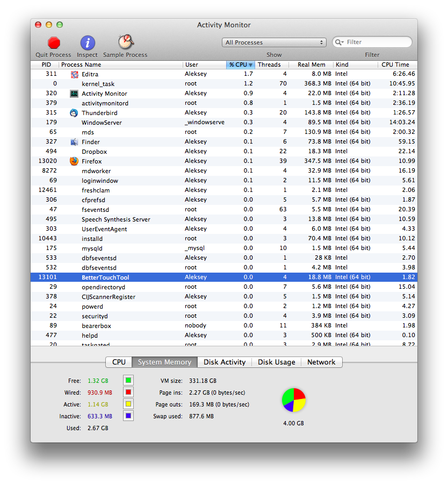
Task: Select the bearerbox process row
Action: pos(224,326)
